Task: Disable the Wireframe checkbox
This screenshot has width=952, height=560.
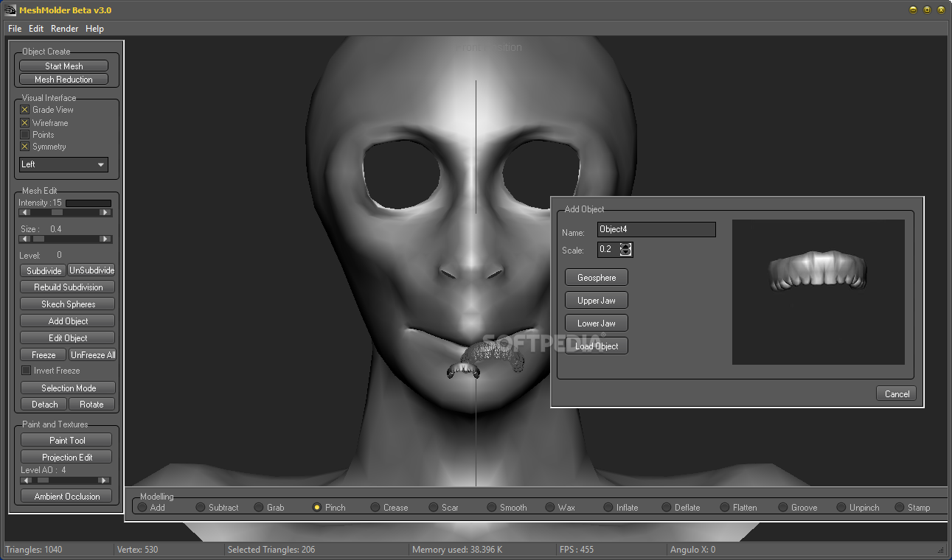Action: (25, 123)
